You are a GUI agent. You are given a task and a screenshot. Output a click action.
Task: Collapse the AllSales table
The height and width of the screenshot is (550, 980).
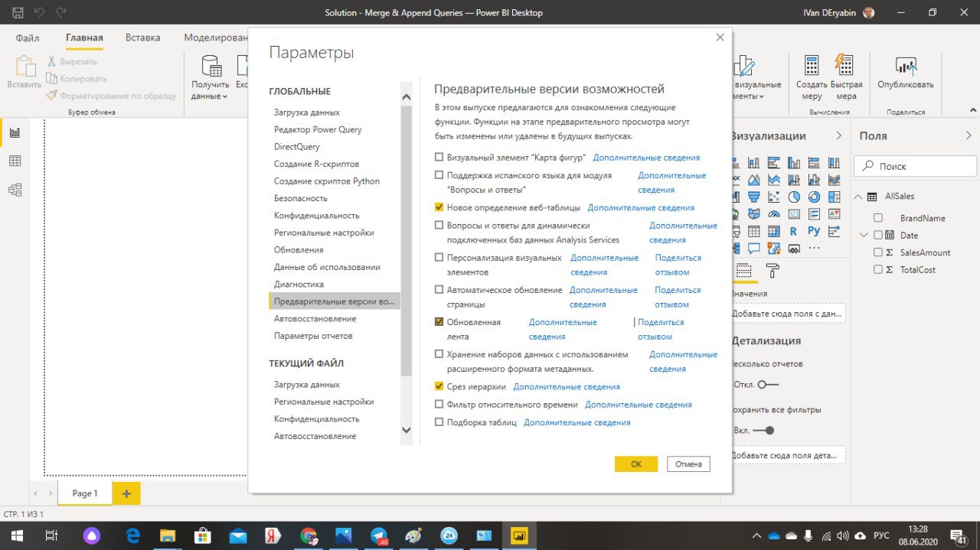858,197
